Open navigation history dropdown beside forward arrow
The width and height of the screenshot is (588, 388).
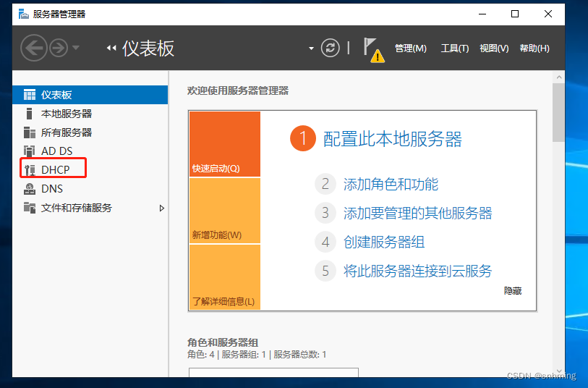(x=77, y=48)
